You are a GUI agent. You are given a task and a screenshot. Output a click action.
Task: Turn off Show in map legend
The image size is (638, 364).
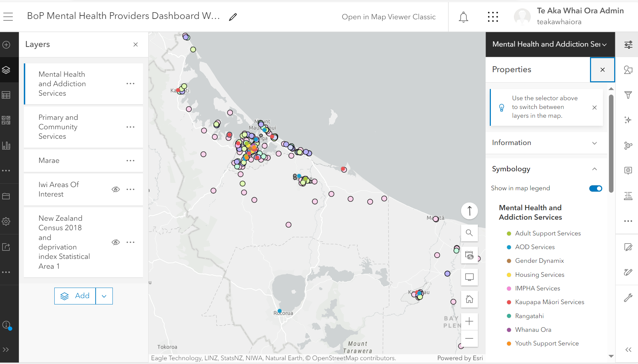pyautogui.click(x=596, y=188)
